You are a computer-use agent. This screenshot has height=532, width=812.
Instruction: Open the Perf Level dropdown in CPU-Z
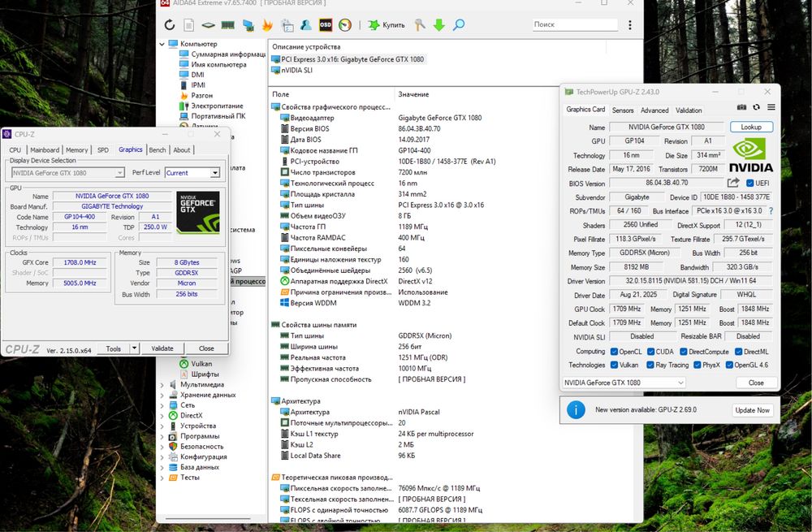tap(215, 173)
